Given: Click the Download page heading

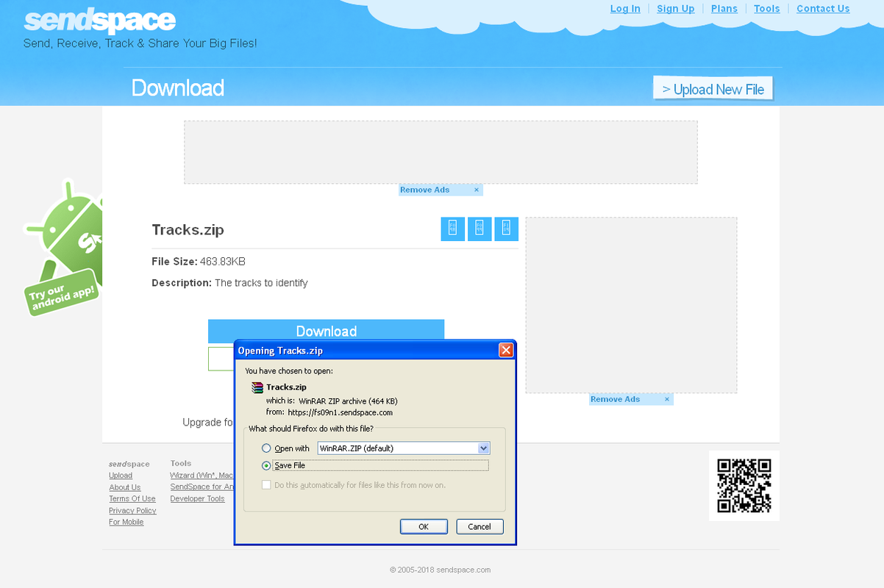Looking at the screenshot, I should point(177,88).
